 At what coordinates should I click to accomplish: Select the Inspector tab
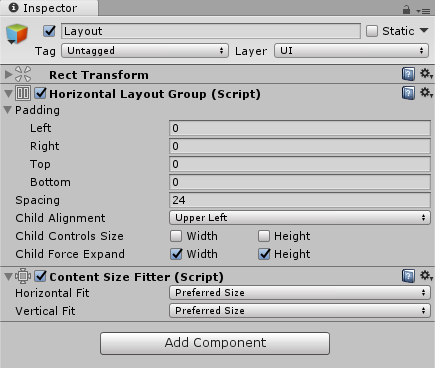(49, 8)
